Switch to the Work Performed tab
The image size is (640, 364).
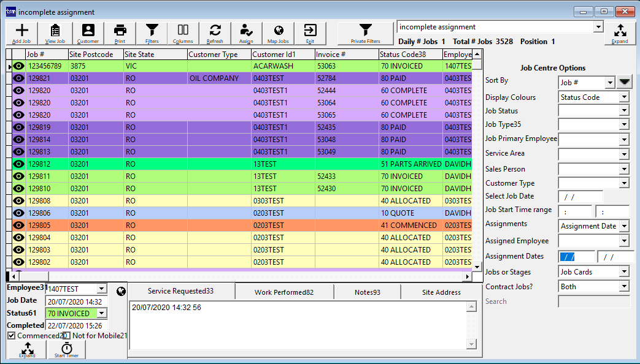coord(283,292)
